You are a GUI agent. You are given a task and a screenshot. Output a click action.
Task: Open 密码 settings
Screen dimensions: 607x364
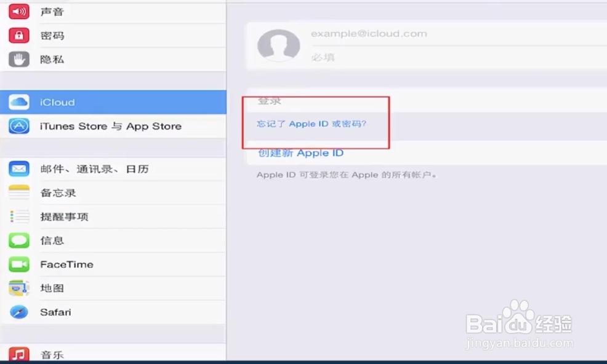click(x=113, y=36)
